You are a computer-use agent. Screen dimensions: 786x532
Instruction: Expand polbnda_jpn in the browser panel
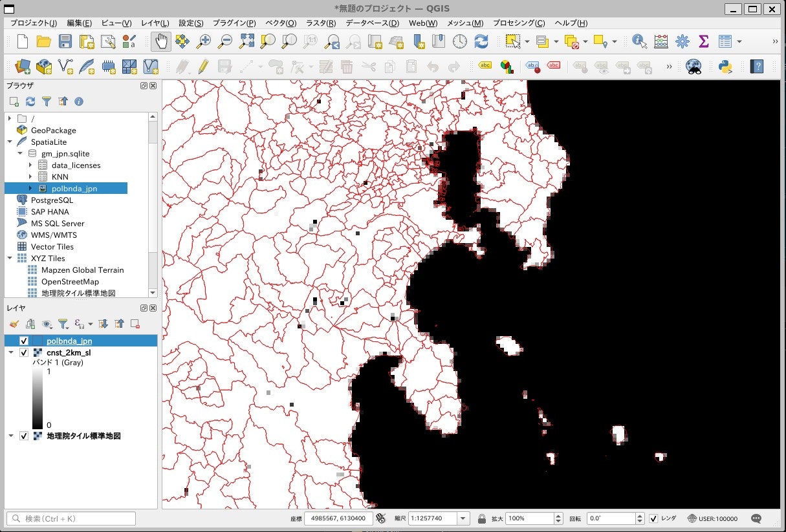[x=30, y=189]
